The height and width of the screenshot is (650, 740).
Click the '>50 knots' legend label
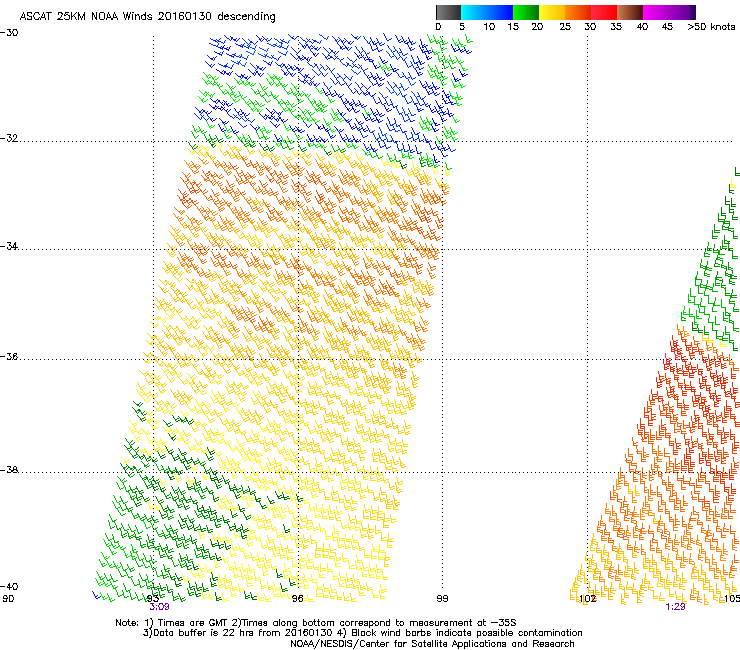tap(711, 27)
